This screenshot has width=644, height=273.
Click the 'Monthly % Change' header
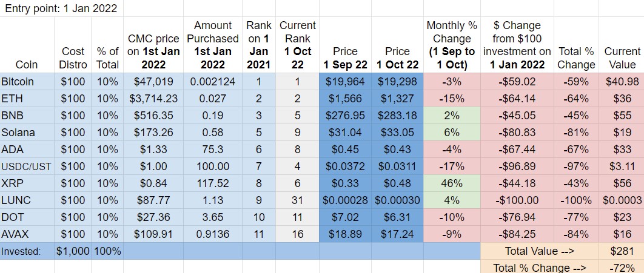pos(452,45)
